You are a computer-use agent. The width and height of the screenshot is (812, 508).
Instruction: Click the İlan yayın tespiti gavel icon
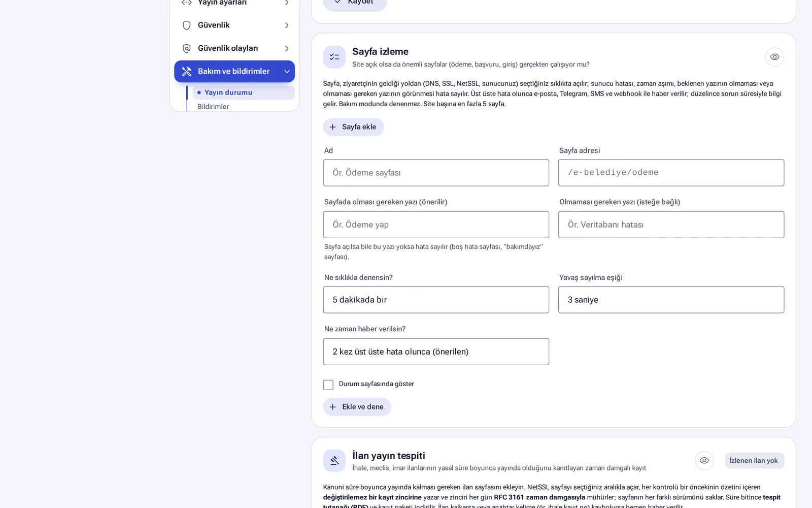334,461
